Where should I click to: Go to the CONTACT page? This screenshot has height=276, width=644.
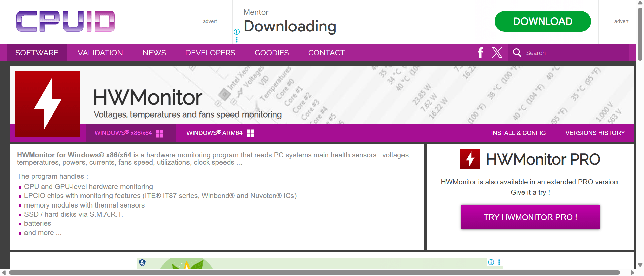pos(326,53)
